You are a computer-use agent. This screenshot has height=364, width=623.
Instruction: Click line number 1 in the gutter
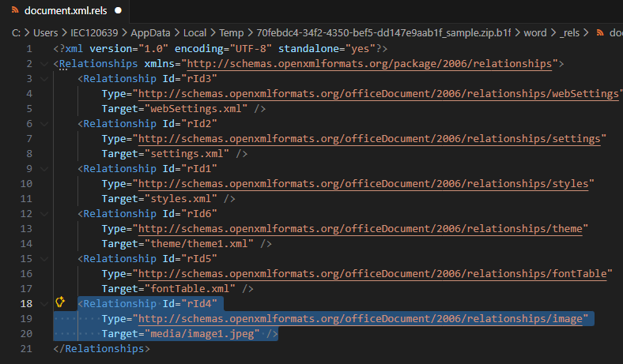[x=29, y=49]
